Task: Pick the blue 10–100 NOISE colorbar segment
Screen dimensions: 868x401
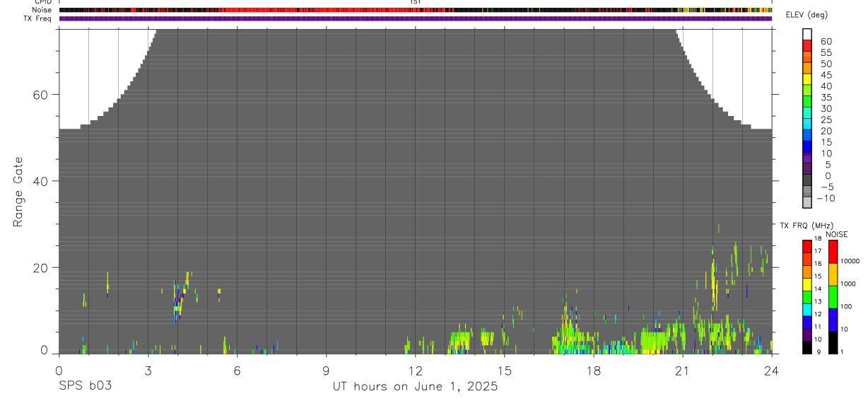Action: pyautogui.click(x=833, y=320)
